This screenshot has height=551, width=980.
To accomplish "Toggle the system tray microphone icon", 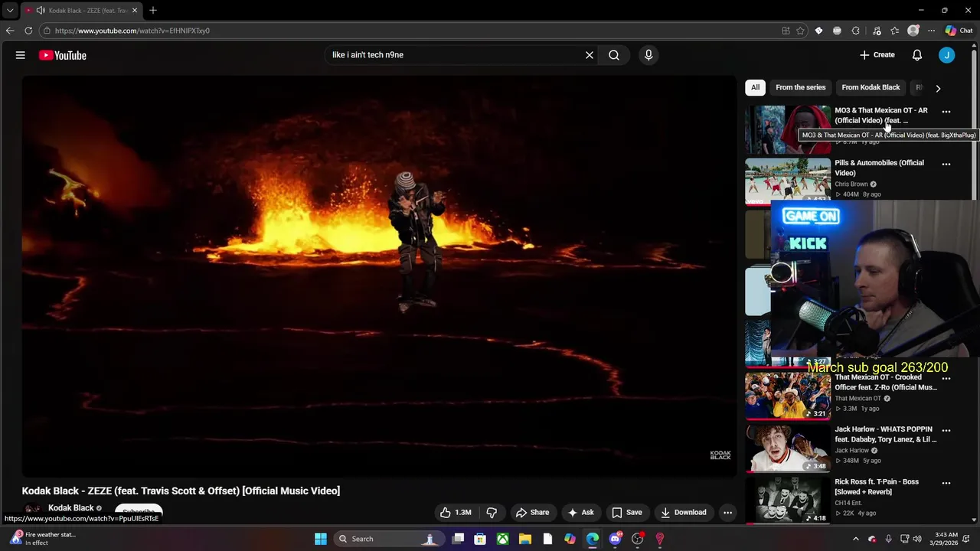I will point(888,539).
